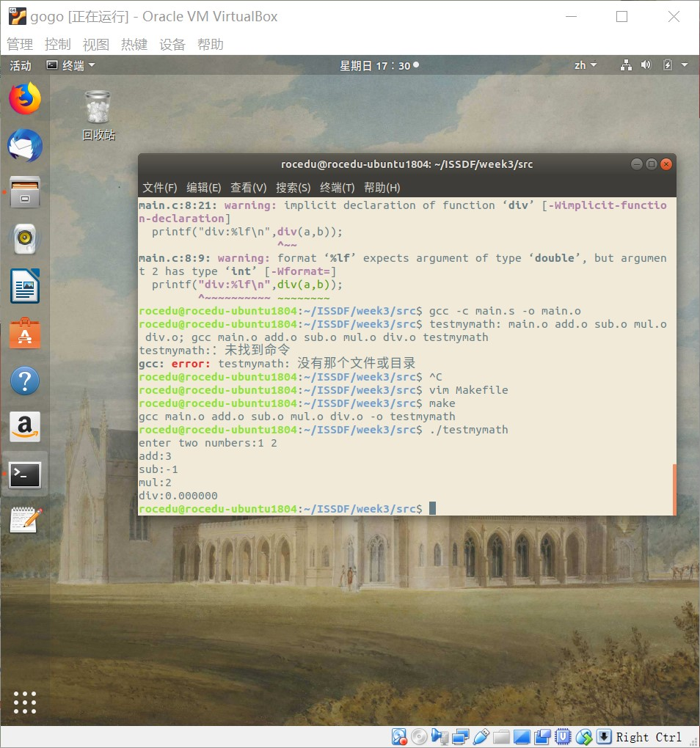Click the volume speaker icon in top panel
This screenshot has height=748, width=700.
click(646, 65)
